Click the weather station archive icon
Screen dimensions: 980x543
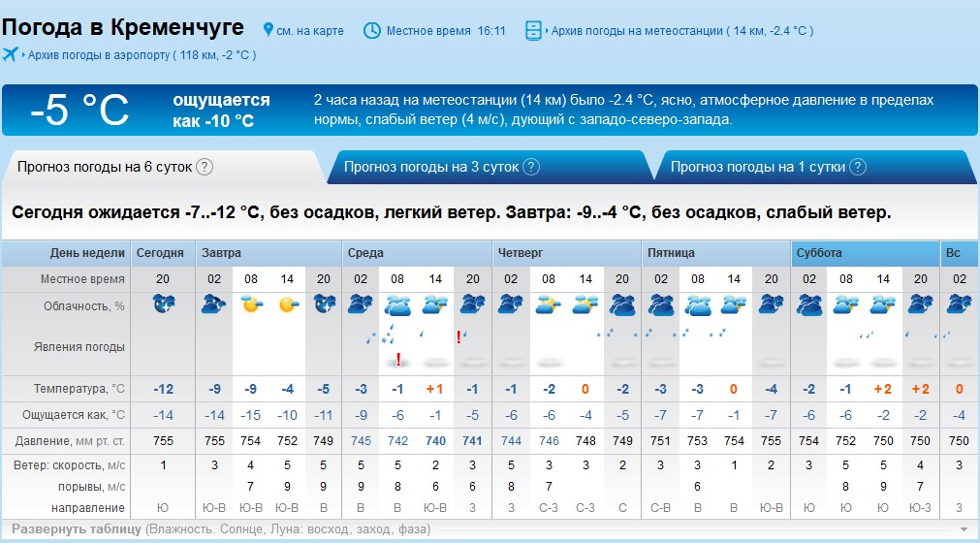[x=533, y=30]
